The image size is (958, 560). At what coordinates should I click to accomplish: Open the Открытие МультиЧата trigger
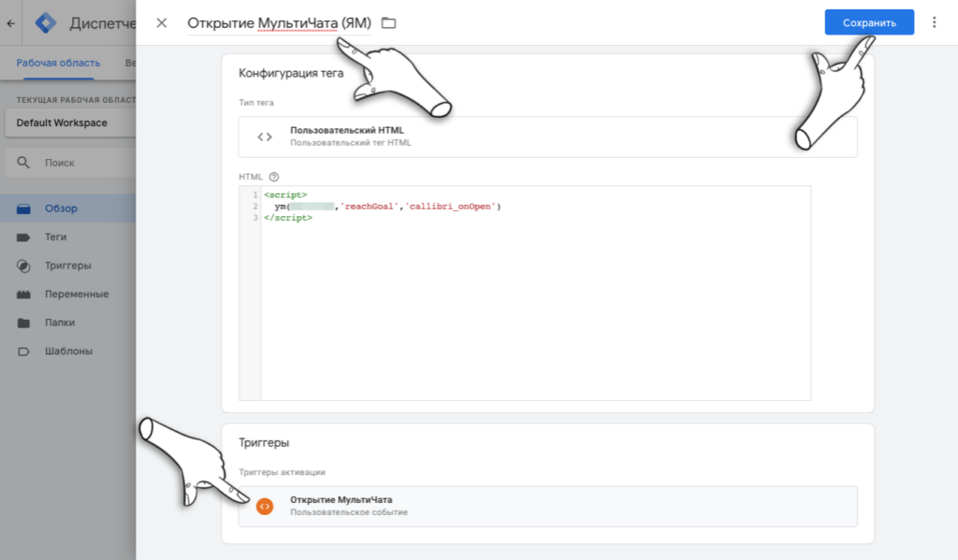pyautogui.click(x=547, y=506)
